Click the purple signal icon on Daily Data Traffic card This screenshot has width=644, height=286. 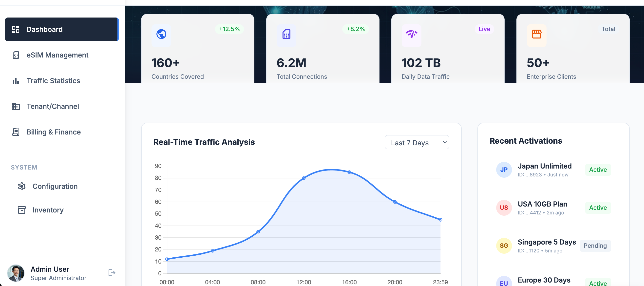click(411, 34)
